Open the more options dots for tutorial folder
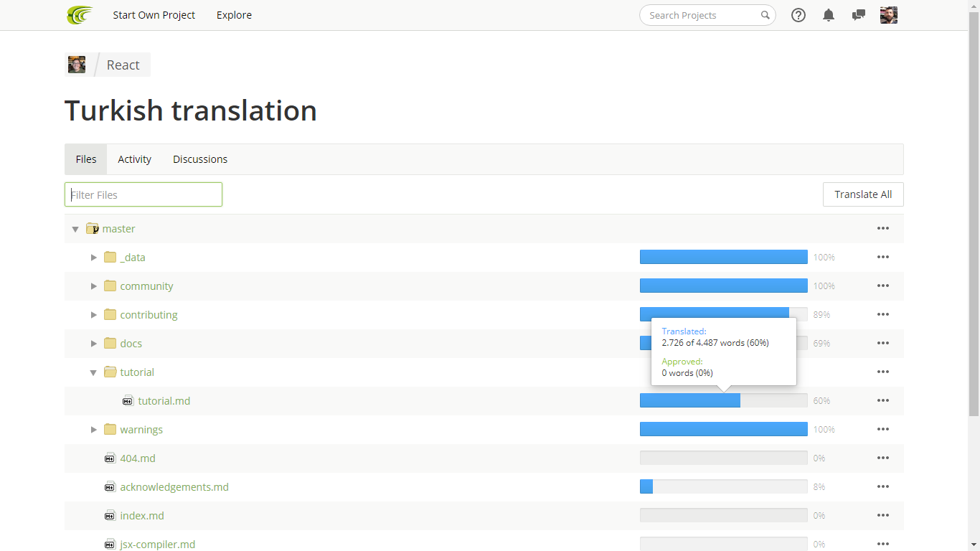The image size is (980, 551). [883, 372]
